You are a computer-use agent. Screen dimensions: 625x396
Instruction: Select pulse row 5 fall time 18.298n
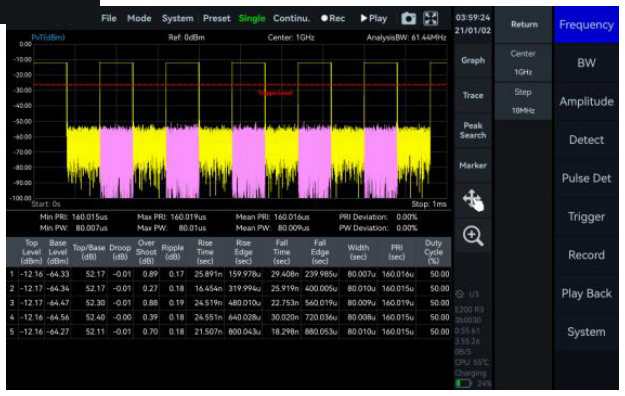point(285,332)
